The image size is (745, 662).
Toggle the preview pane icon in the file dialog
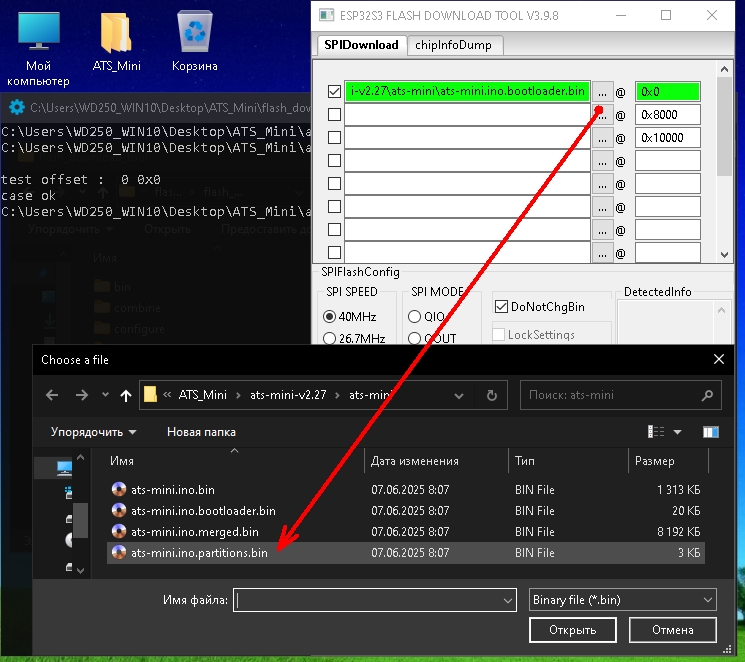[x=711, y=432]
